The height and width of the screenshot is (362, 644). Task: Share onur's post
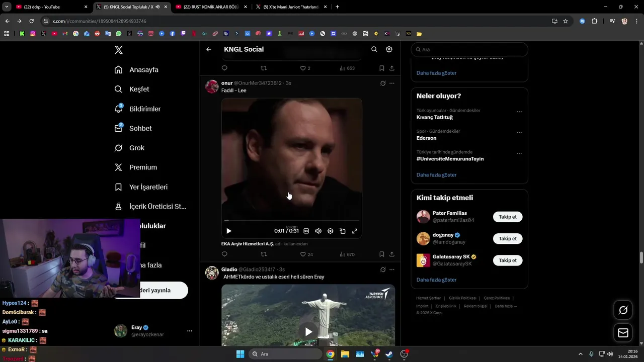coord(392,254)
